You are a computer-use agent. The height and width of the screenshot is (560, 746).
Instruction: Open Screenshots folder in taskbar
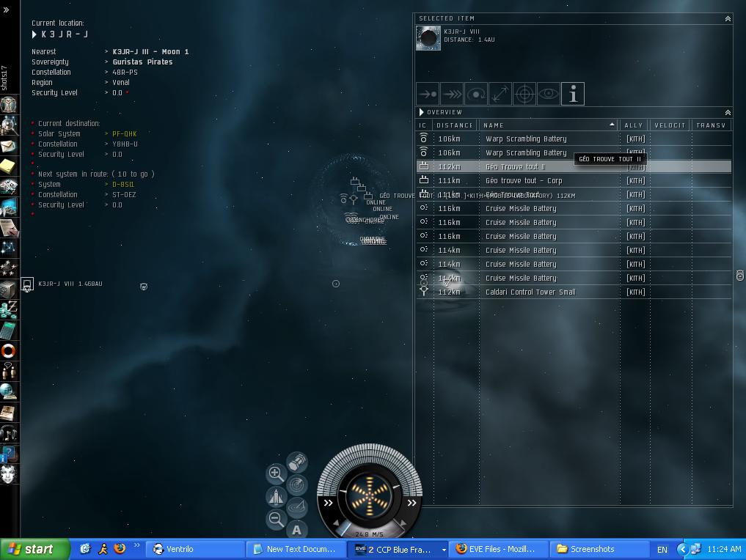[599, 549]
